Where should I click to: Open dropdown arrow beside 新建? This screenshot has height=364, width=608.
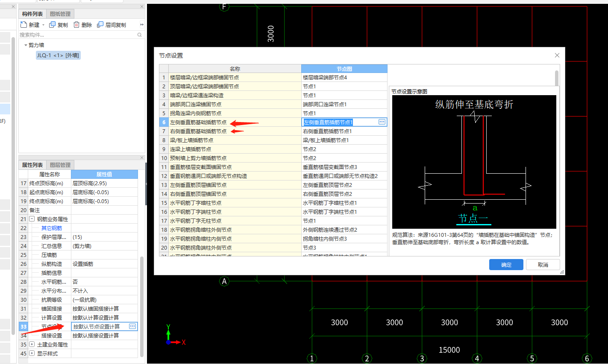click(43, 25)
